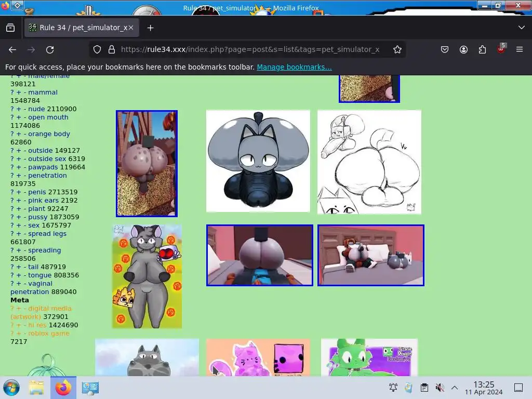532x399 pixels.
Task: Open the tracking protection shield panel
Action: (x=97, y=49)
